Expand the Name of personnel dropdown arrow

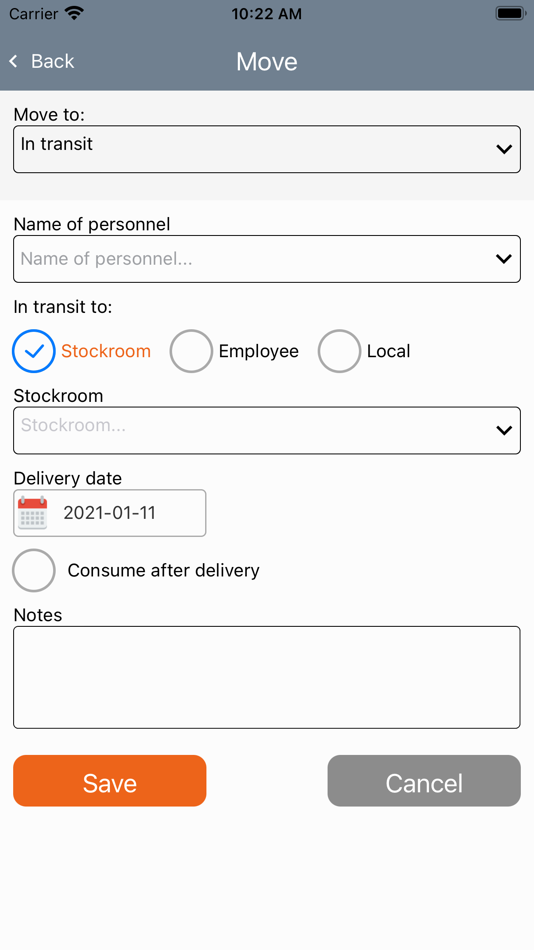pos(504,259)
